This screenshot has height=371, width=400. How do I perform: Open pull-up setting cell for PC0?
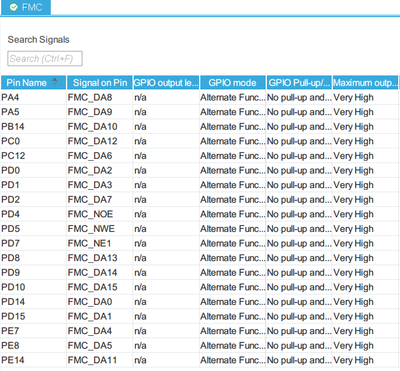pos(299,141)
